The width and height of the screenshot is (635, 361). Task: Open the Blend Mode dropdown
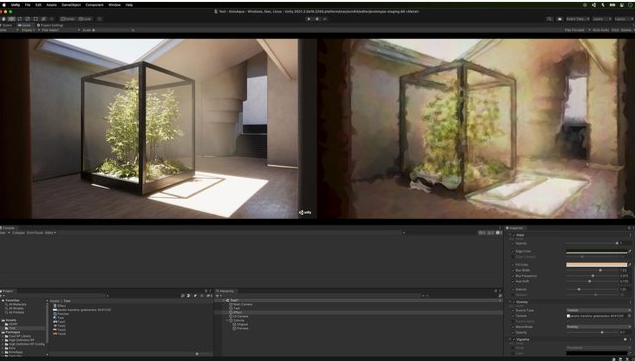(599, 327)
